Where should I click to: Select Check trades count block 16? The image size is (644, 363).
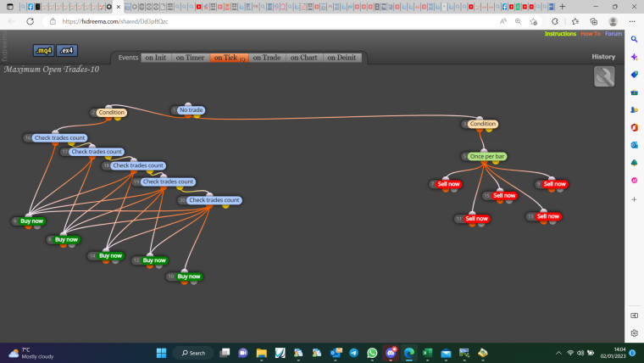point(59,138)
